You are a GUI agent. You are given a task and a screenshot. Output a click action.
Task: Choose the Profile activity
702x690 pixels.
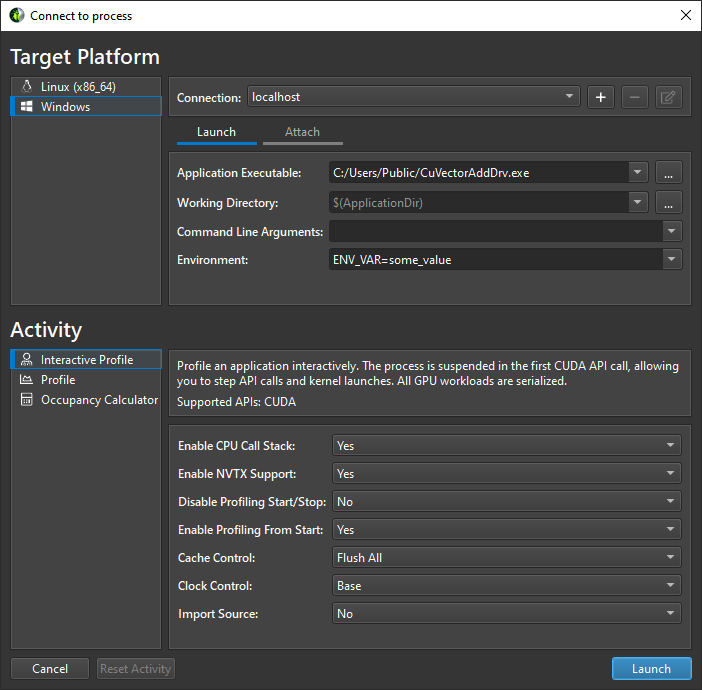click(86, 380)
